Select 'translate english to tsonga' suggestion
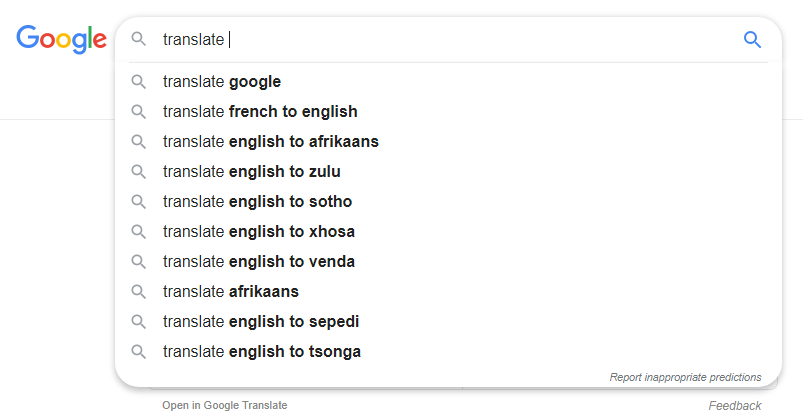Viewport: 803px width, 416px height. click(261, 352)
